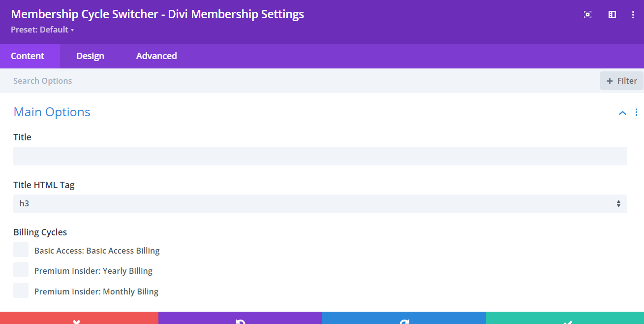
Task: Click the stepper arrows on the h3 selector
Action: pyautogui.click(x=618, y=203)
